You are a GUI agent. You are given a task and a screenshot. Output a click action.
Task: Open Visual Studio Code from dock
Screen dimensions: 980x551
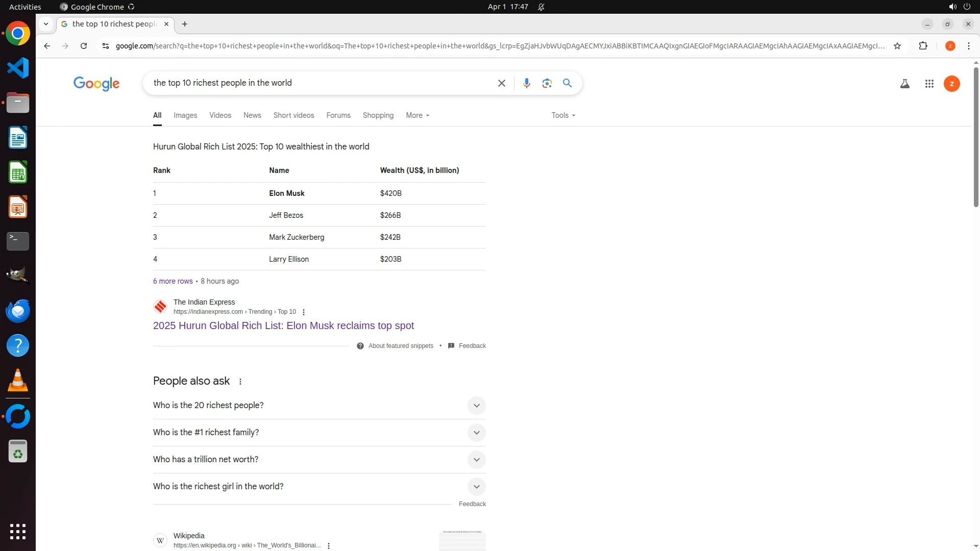click(18, 68)
